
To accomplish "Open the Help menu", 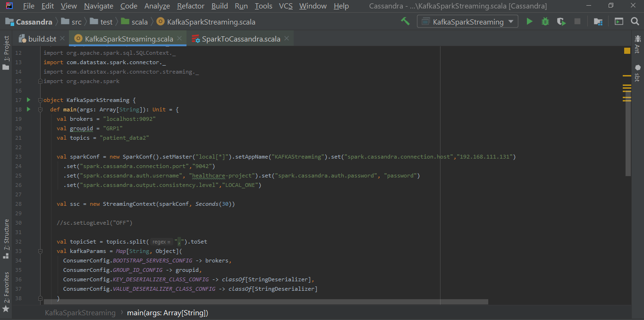I will [x=341, y=6].
